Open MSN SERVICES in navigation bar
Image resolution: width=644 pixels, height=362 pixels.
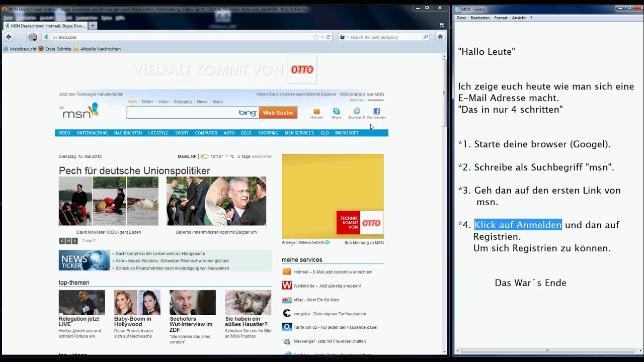point(299,133)
